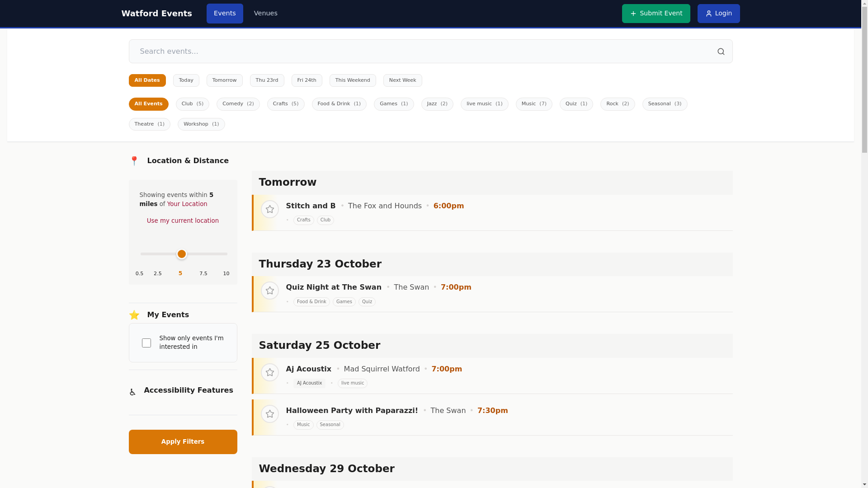Toggle the Music category filter
Image resolution: width=868 pixels, height=488 pixels.
click(x=533, y=104)
